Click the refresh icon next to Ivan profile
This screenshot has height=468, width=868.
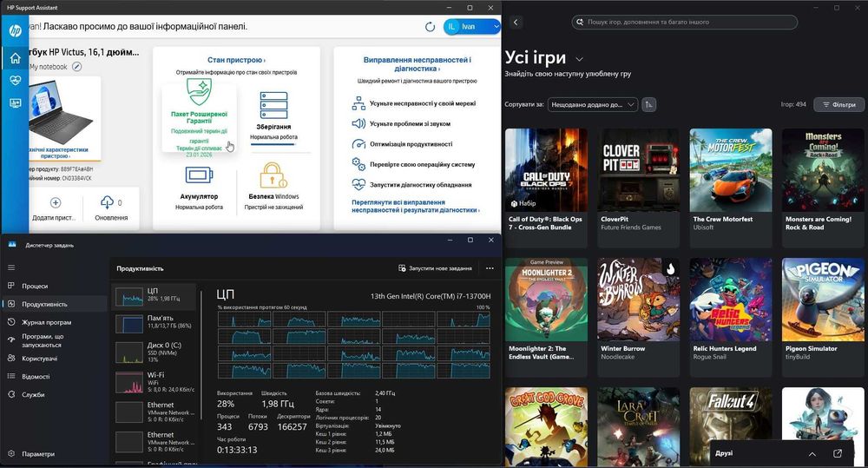431,28
